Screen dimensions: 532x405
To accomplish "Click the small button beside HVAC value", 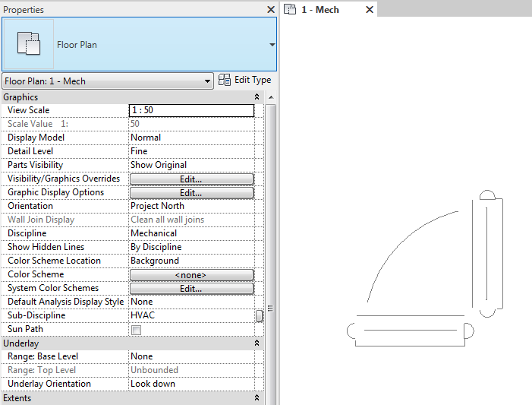I will [260, 315].
